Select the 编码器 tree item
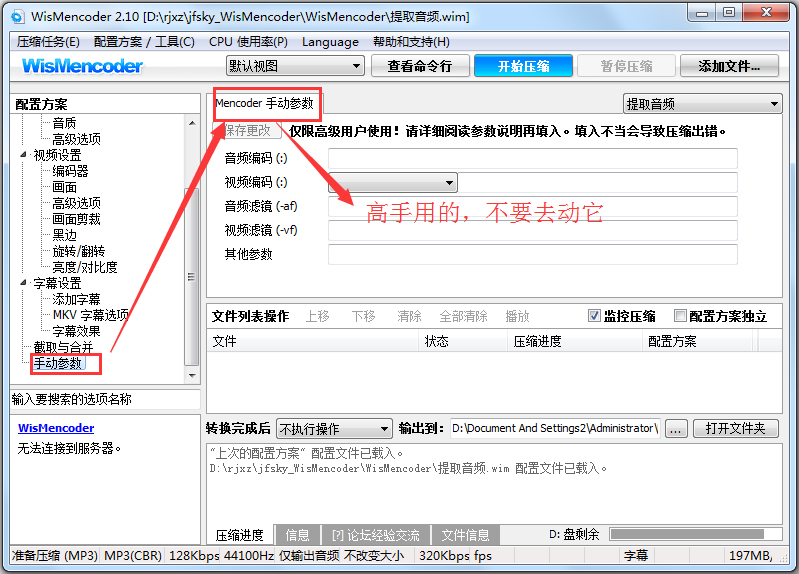Viewport: 799px width, 574px height. pyautogui.click(x=70, y=171)
